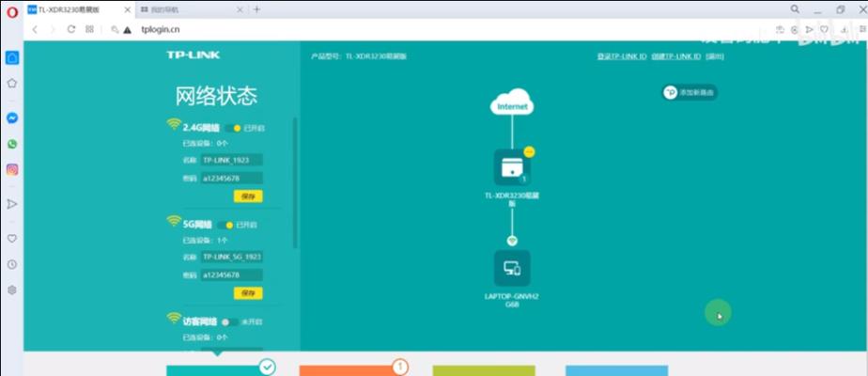Open the sidebar flow send-arrow icon
868x376 pixels.
click(11, 204)
